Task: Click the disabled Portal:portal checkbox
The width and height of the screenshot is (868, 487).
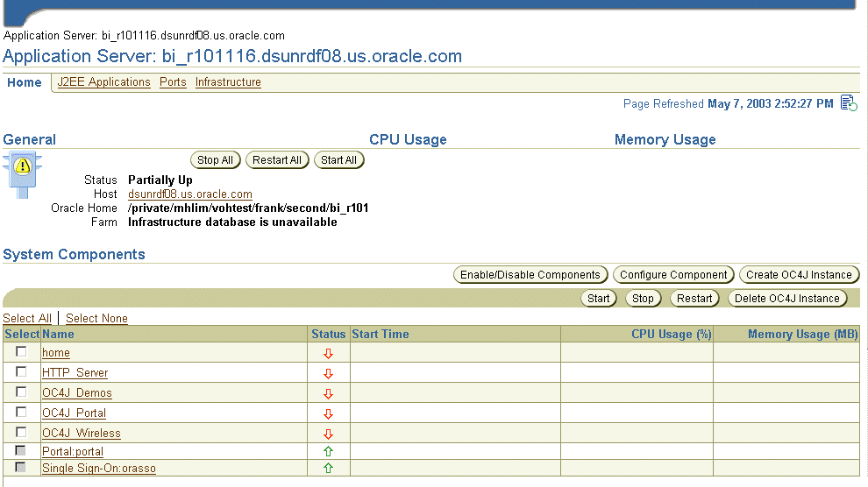Action: 20,450
